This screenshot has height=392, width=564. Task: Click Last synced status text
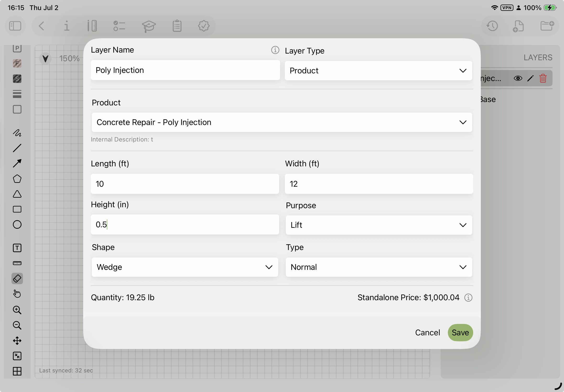pyautogui.click(x=66, y=370)
